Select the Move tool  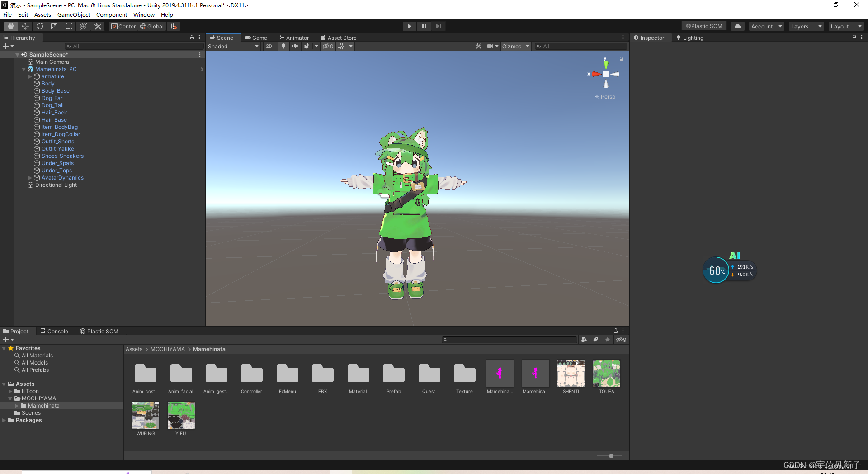coord(25,26)
